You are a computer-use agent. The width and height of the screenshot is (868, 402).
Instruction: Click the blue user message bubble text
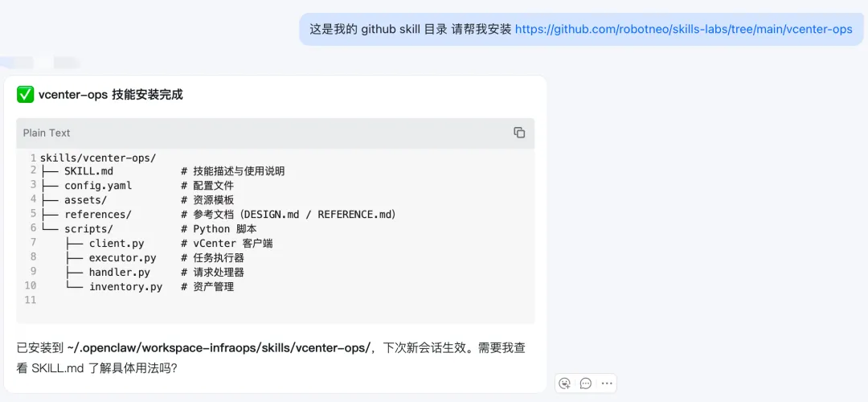click(581, 30)
